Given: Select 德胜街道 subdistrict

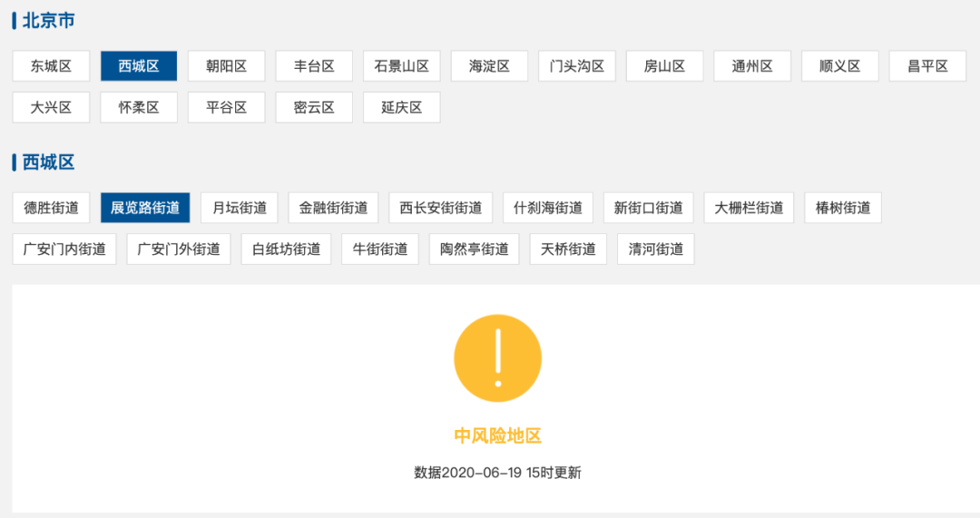Looking at the screenshot, I should [51, 208].
